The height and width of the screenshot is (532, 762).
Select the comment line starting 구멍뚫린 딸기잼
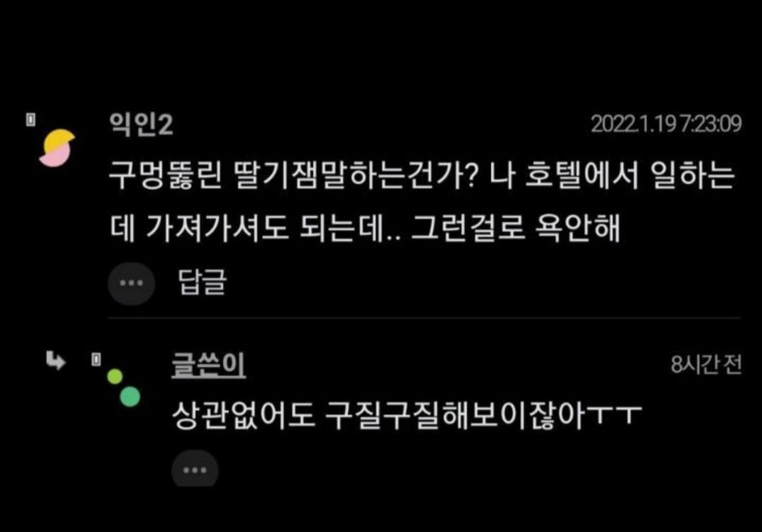tap(421, 176)
